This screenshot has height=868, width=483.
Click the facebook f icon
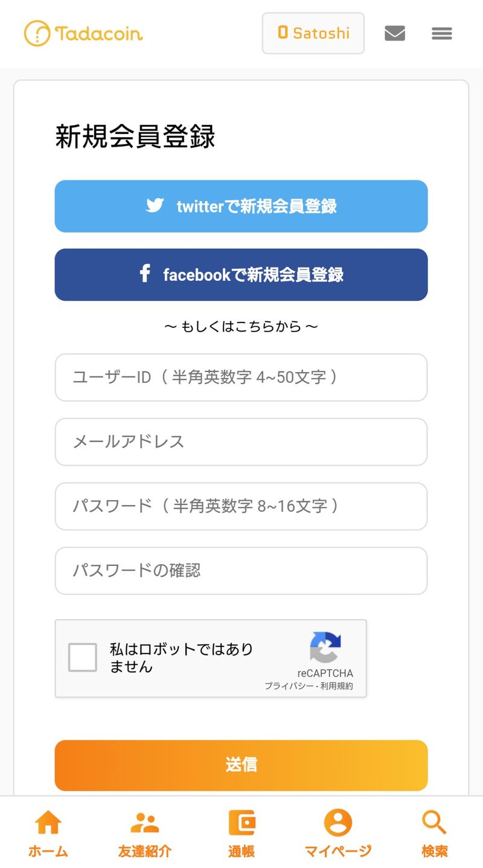(145, 274)
